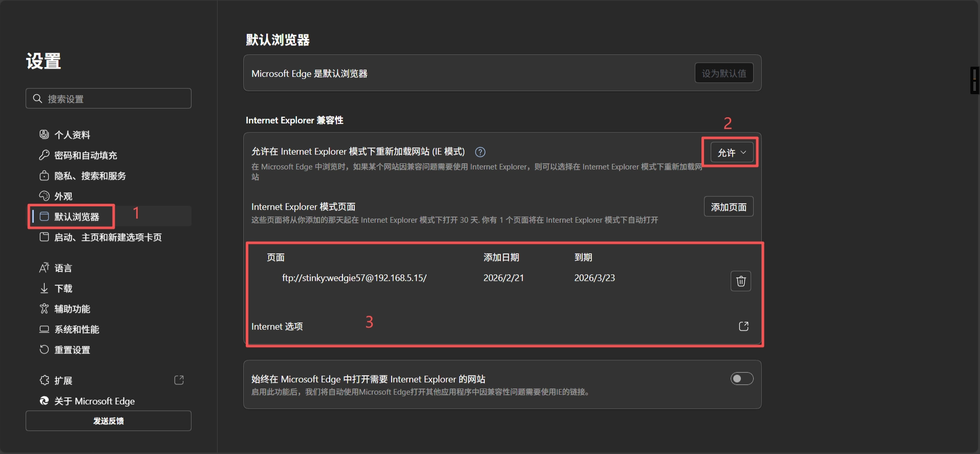The width and height of the screenshot is (980, 454).
Task: Click the 2026/2/21 added date cell
Action: tap(503, 278)
